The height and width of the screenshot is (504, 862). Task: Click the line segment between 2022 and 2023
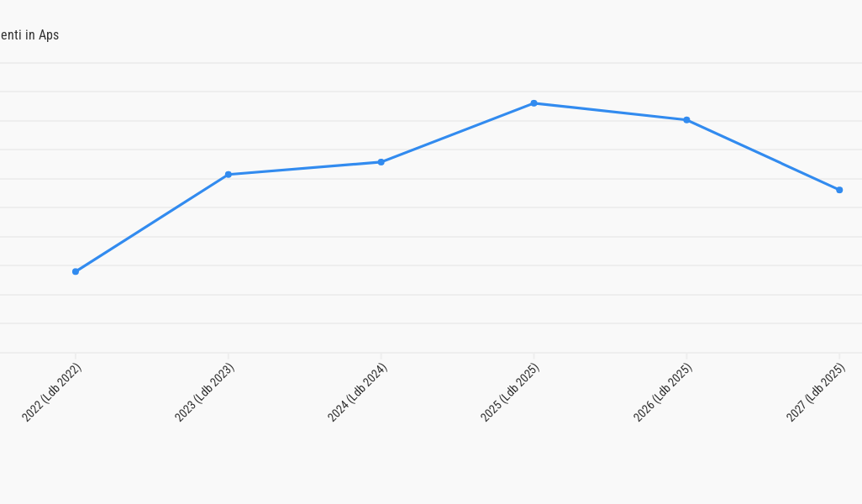(152, 223)
